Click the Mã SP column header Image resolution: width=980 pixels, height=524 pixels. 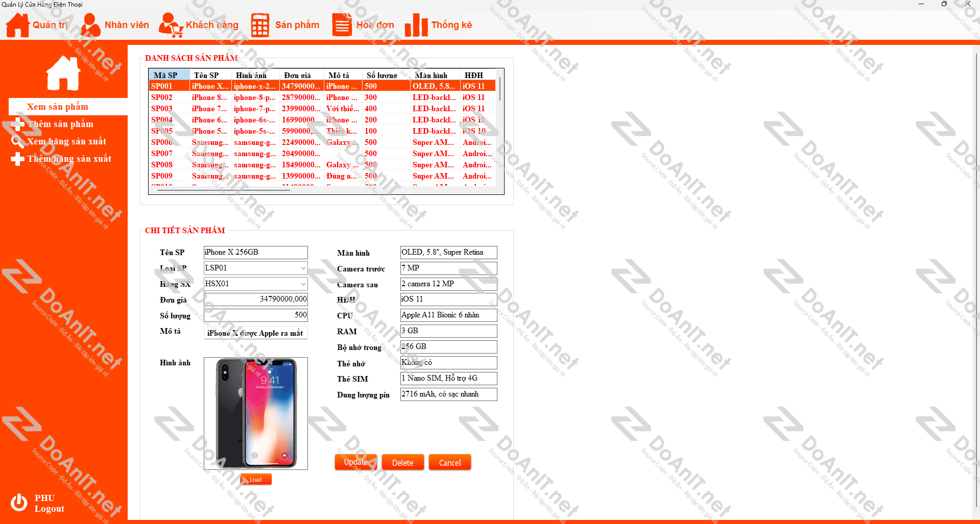click(170, 75)
